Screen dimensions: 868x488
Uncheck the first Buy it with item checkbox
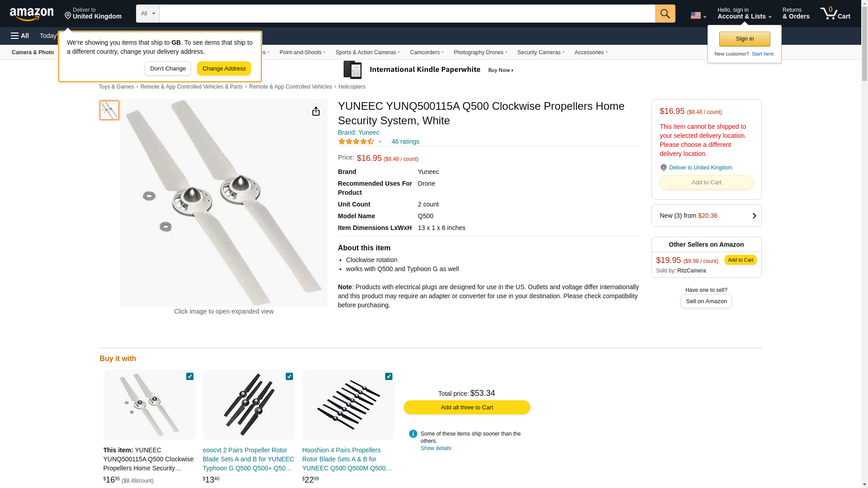click(x=189, y=376)
